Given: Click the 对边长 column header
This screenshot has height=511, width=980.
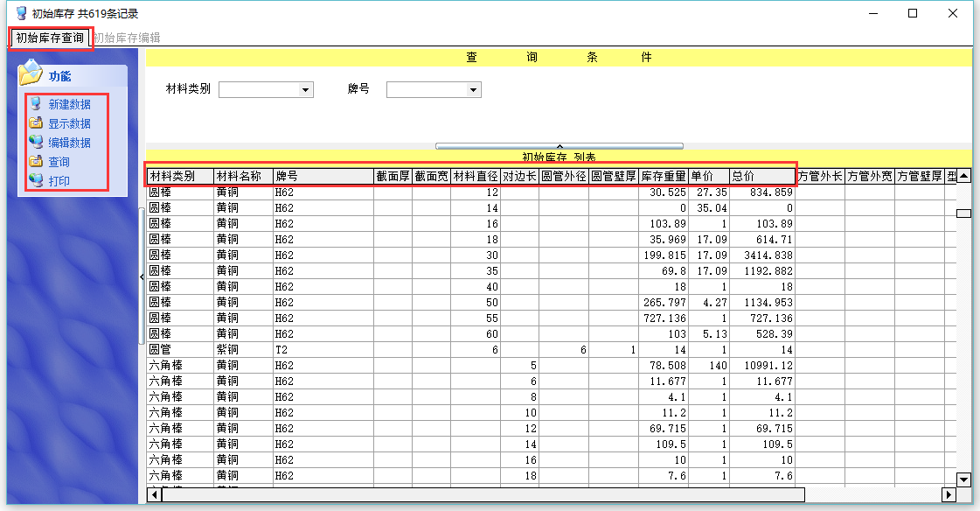Looking at the screenshot, I should coord(520,177).
